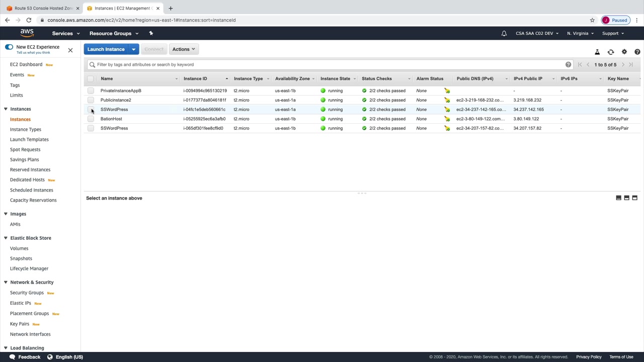Image resolution: width=644 pixels, height=362 pixels.
Task: Go to the first page of results
Action: point(580,64)
